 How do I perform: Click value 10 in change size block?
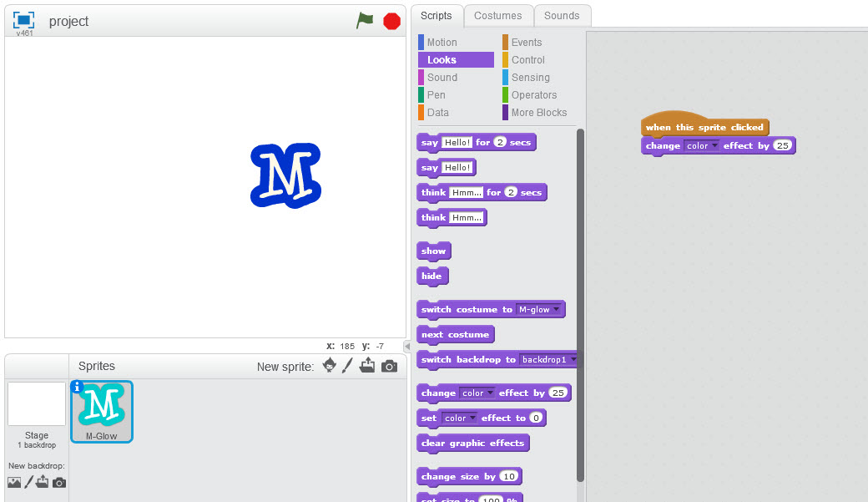509,476
